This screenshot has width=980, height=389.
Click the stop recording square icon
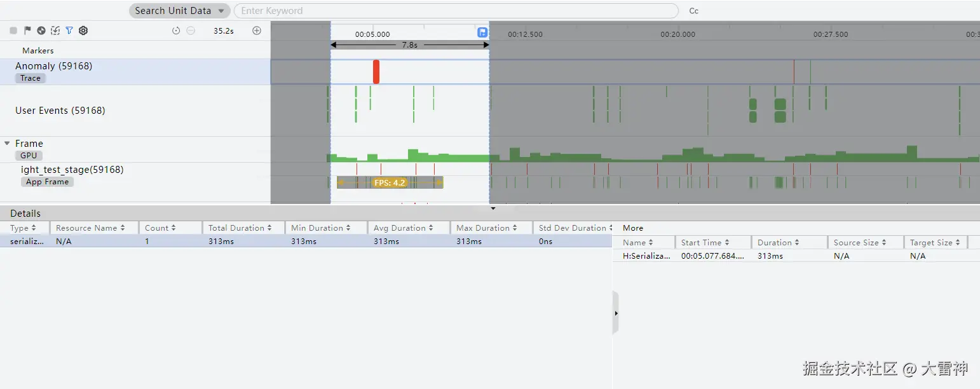click(13, 31)
